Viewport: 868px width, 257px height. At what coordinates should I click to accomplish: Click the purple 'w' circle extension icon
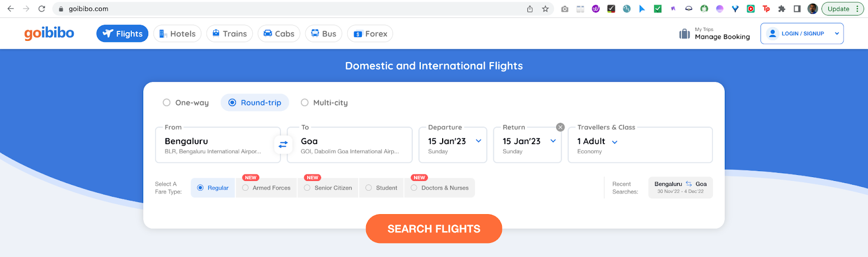(596, 9)
